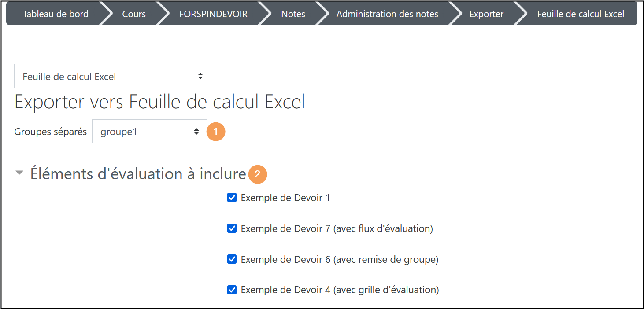Click the orange number 1 badge
The width and height of the screenshot is (644, 309).
(x=216, y=132)
